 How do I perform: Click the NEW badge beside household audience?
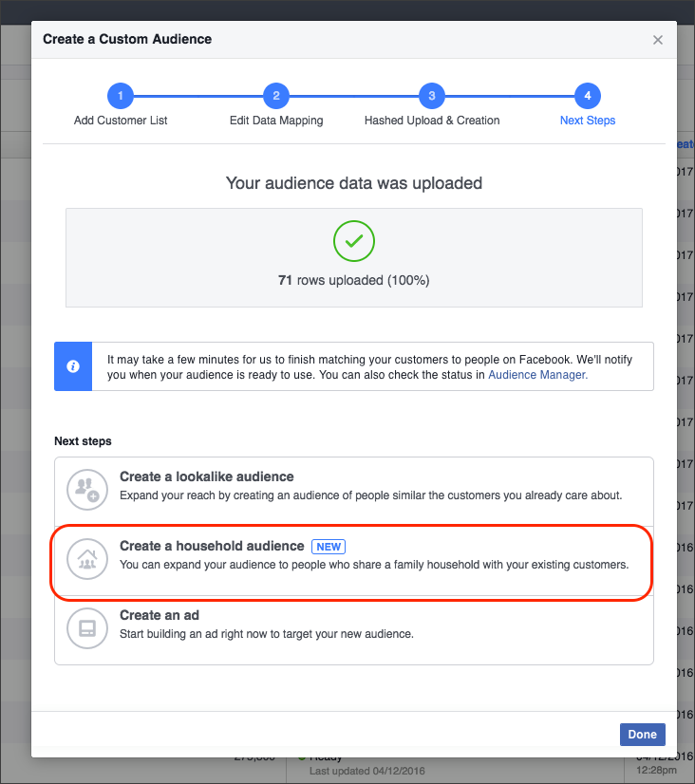coord(329,547)
